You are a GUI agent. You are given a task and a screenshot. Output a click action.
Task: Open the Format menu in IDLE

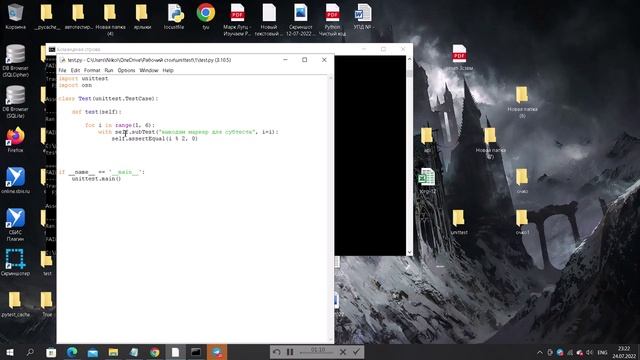tap(92, 70)
